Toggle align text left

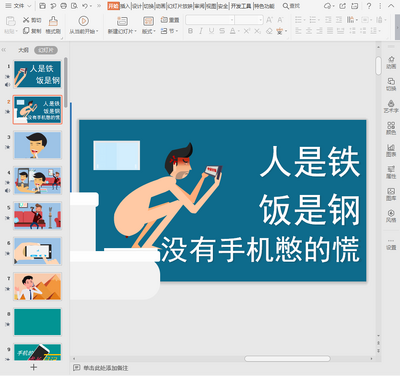298,31
